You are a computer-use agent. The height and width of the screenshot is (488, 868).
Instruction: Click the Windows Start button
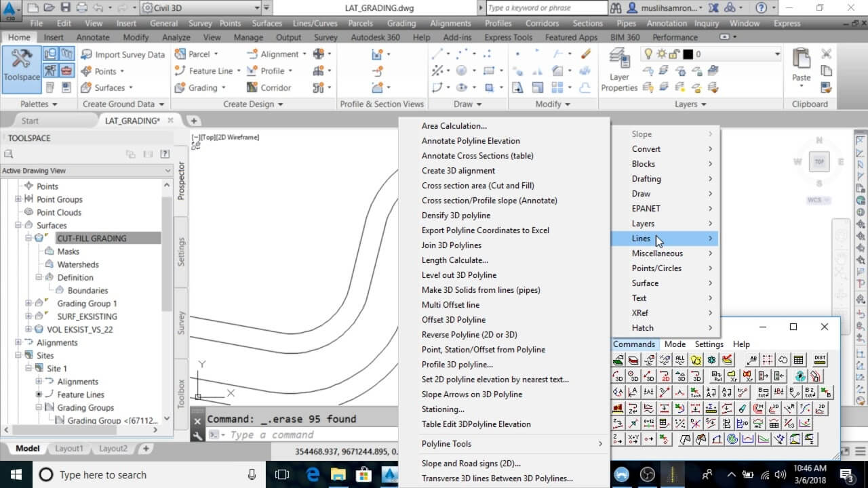click(x=15, y=474)
